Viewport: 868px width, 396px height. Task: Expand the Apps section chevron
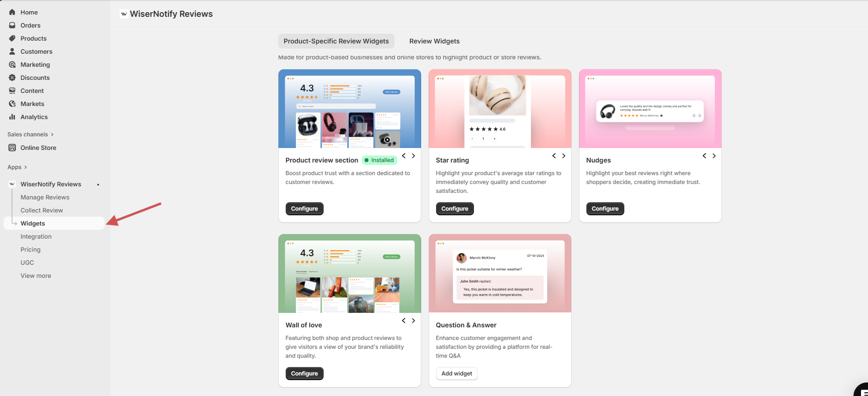click(x=25, y=167)
